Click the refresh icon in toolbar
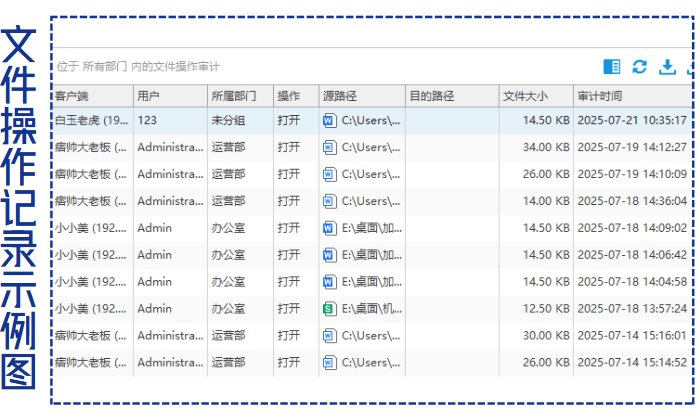The height and width of the screenshot is (419, 700). click(640, 67)
